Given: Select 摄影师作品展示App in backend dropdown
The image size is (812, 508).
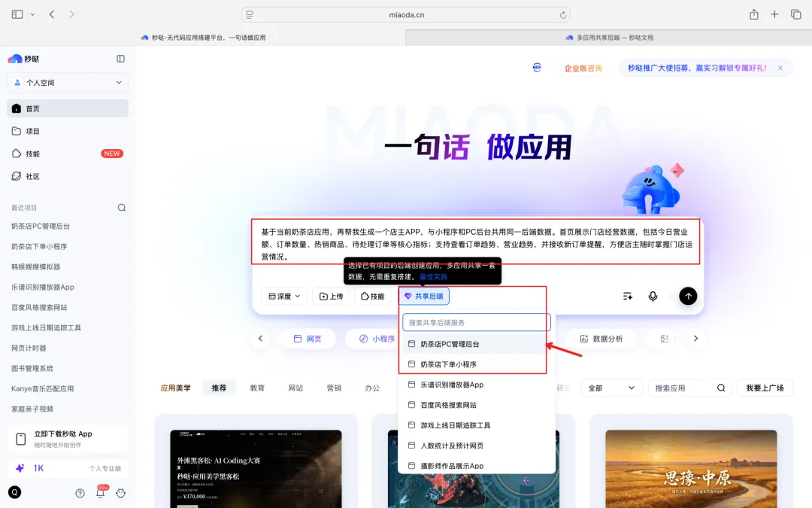Looking at the screenshot, I should [477, 466].
